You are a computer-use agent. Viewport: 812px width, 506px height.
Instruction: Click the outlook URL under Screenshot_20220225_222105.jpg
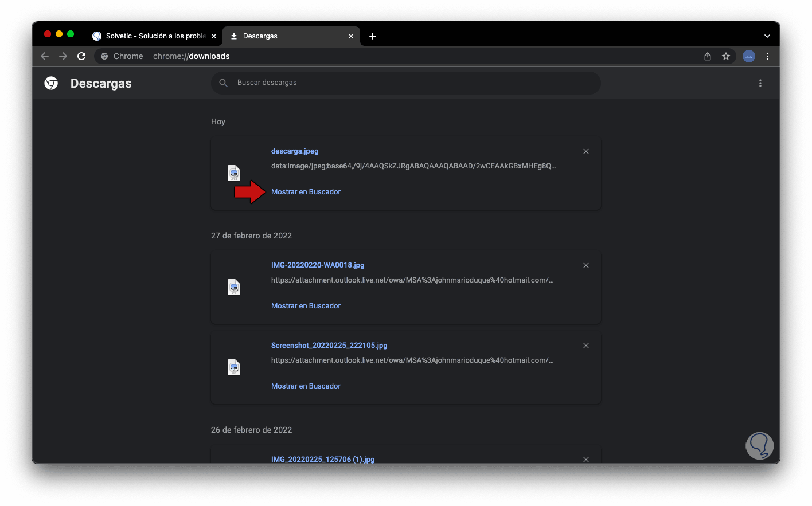pos(412,360)
